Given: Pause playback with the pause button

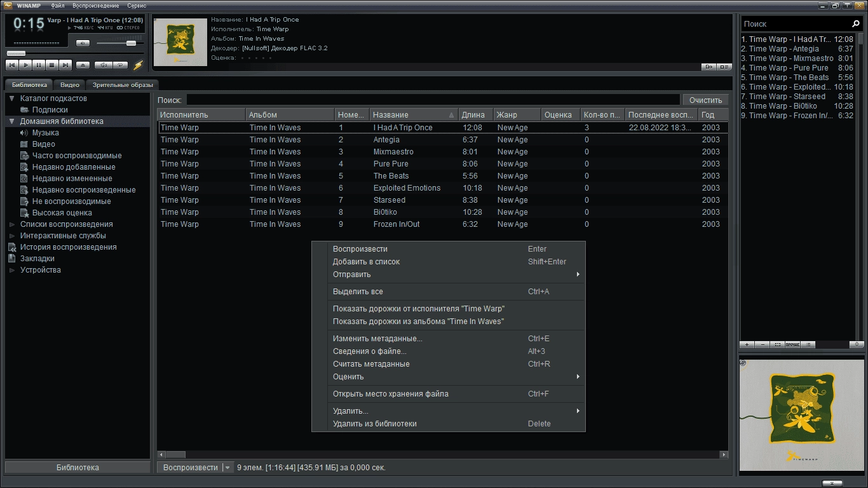Looking at the screenshot, I should [x=39, y=65].
